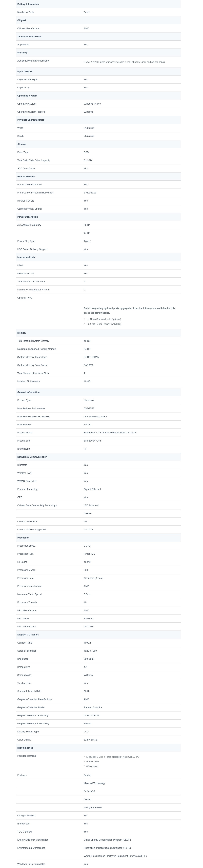Click the General Information section header
The width and height of the screenshot is (203, 868).
[x=28, y=392]
